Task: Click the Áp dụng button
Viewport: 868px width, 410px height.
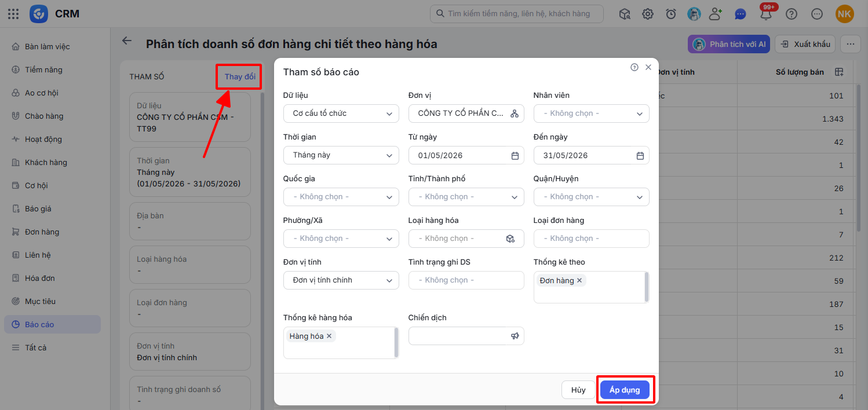Action: pos(625,390)
